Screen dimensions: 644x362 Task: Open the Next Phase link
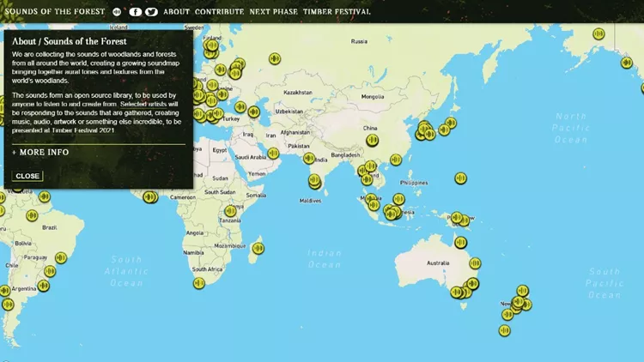pos(273,12)
